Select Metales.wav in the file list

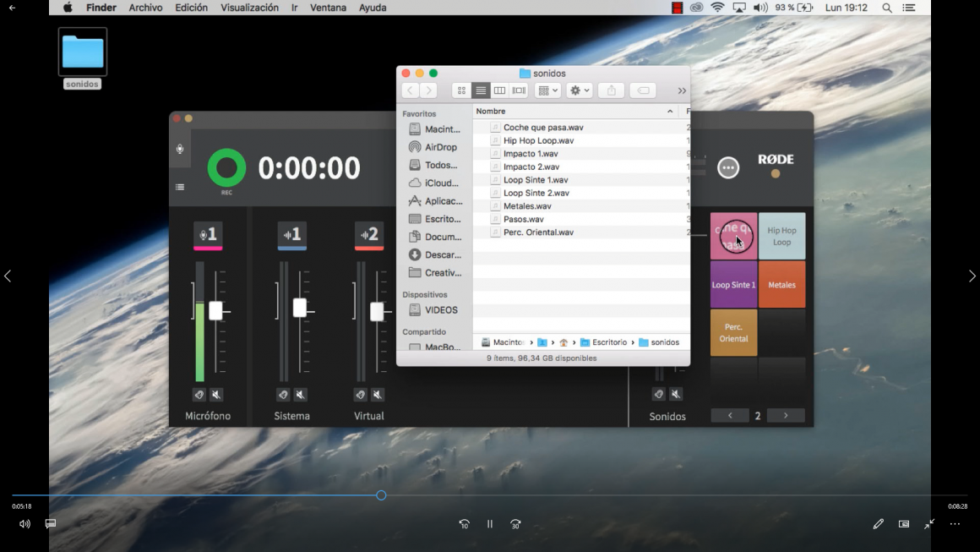[x=527, y=206]
